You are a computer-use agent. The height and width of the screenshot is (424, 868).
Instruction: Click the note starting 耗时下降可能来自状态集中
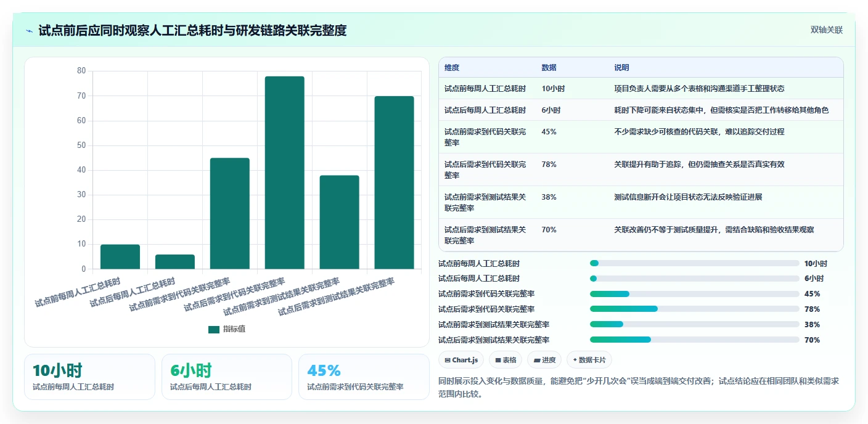tap(721, 110)
